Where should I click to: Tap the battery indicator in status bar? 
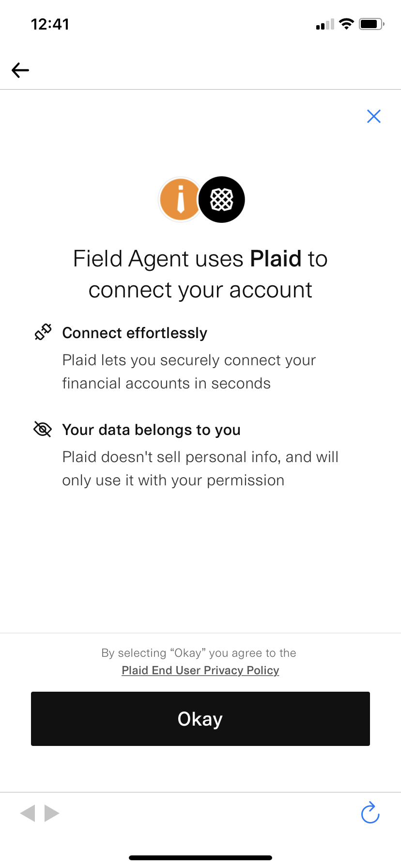tap(371, 24)
